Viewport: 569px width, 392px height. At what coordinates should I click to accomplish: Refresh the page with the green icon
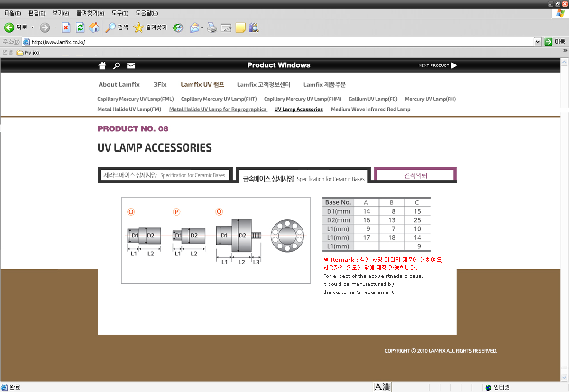point(80,27)
